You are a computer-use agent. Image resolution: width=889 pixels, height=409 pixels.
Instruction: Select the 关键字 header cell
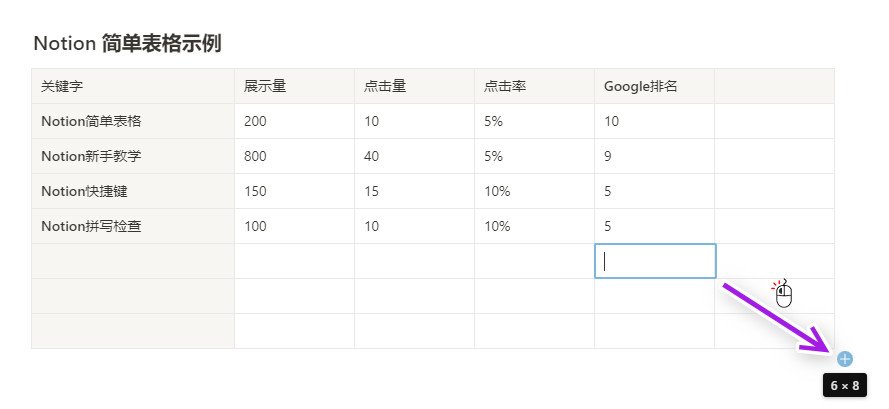(133, 86)
